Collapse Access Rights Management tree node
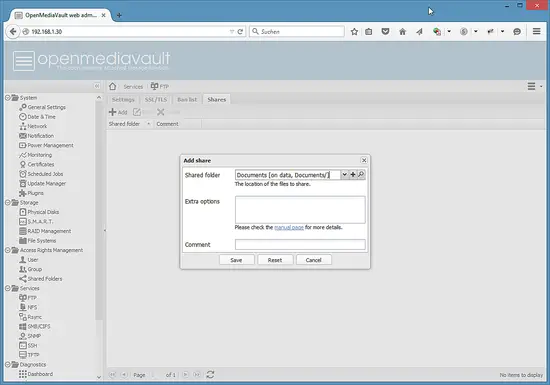 (x=8, y=250)
